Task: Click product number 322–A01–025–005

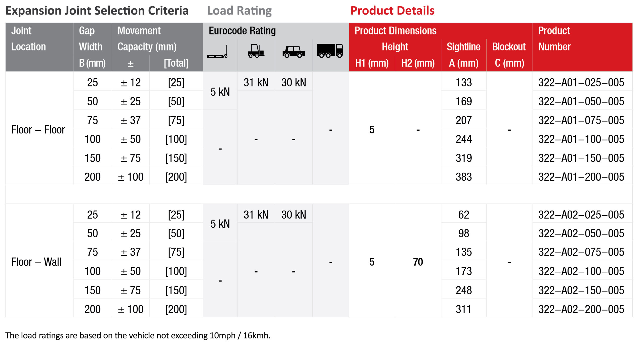Action: [x=581, y=82]
